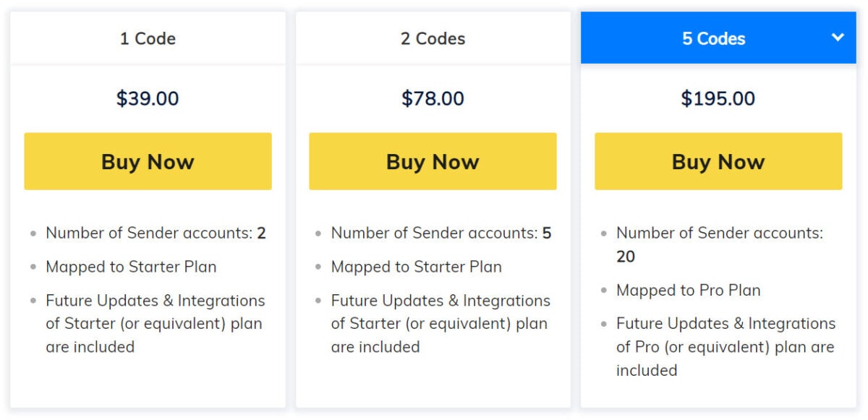Click Buy Now for the $39.00 plan

pos(148,161)
